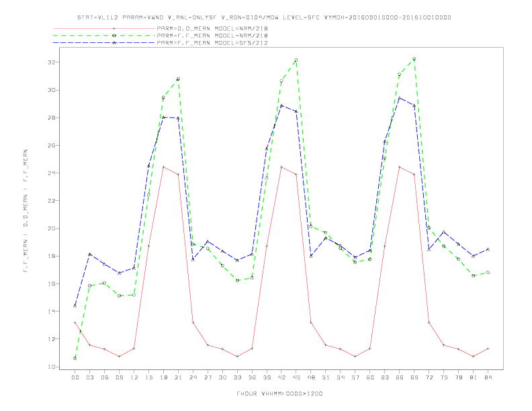Click y-axis tick label 18
The image size is (532, 411).
pyautogui.click(x=52, y=256)
